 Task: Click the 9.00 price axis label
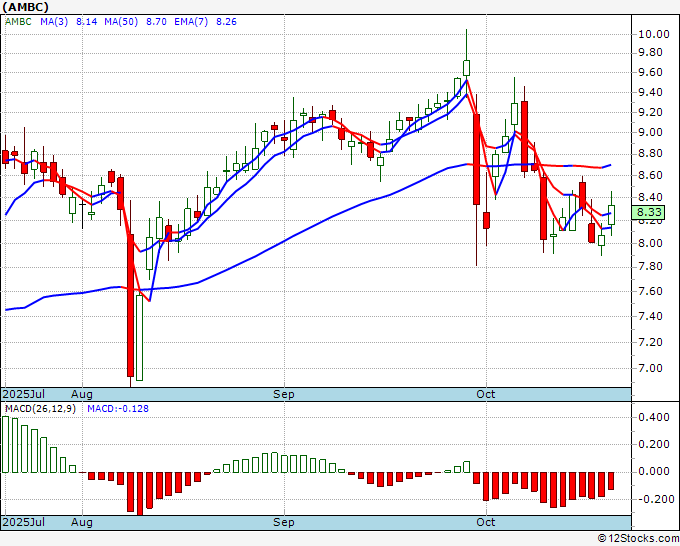click(651, 133)
